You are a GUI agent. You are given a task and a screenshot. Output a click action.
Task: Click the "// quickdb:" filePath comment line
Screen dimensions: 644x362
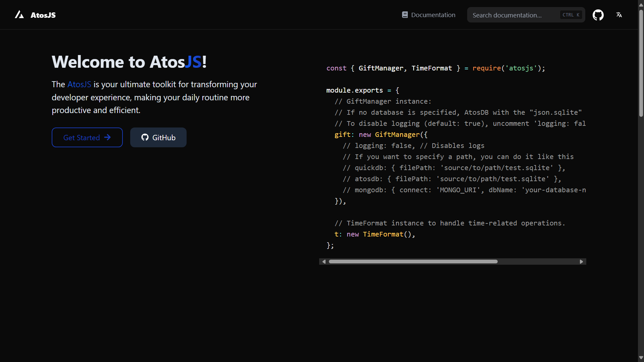[454, 168]
